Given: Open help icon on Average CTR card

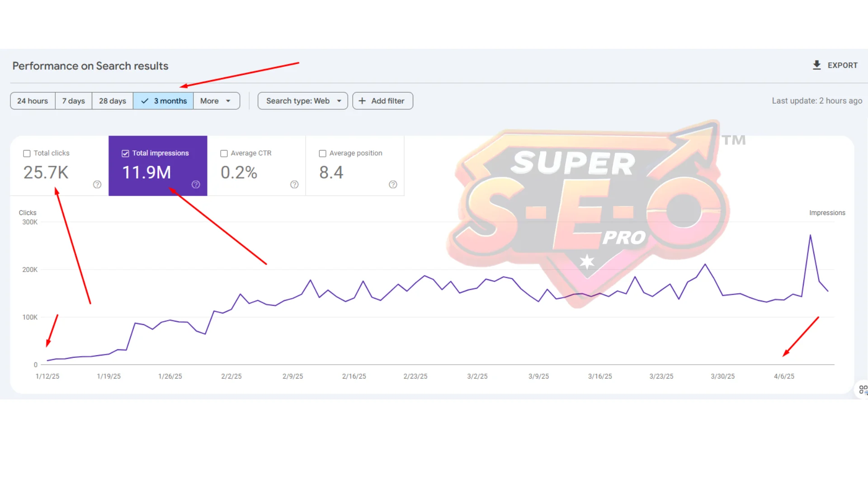Looking at the screenshot, I should [x=294, y=184].
